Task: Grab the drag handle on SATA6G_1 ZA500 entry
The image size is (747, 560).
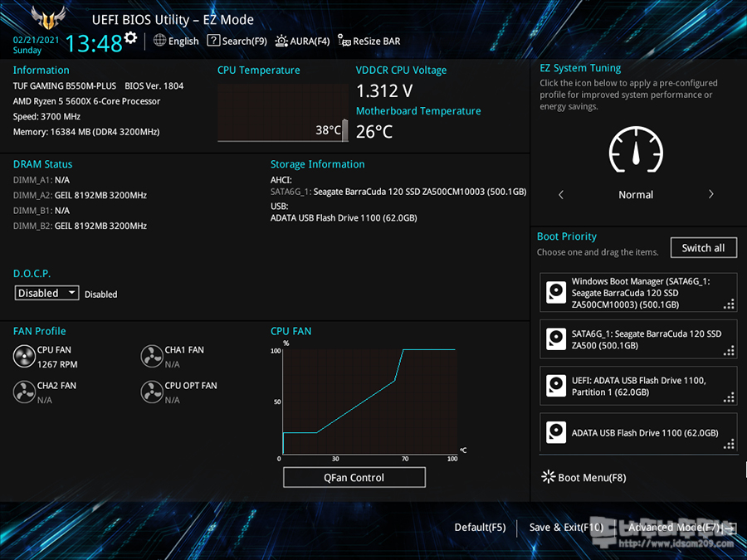Action: [729, 351]
